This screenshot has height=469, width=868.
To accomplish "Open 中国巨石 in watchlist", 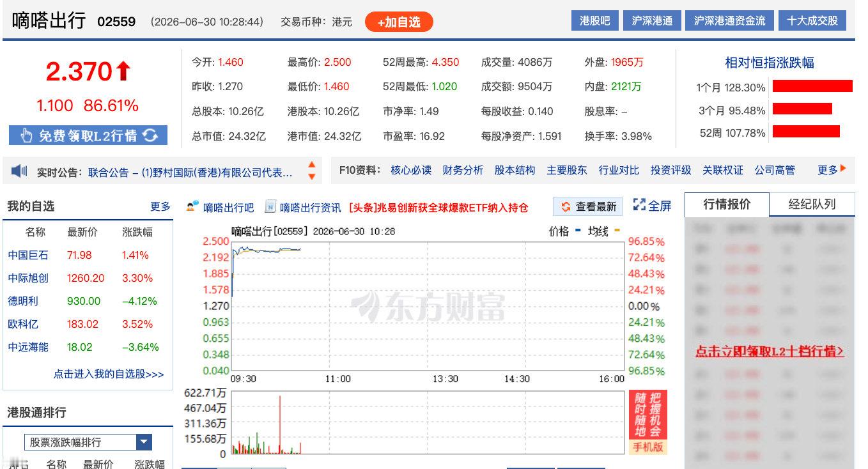I will (28, 255).
